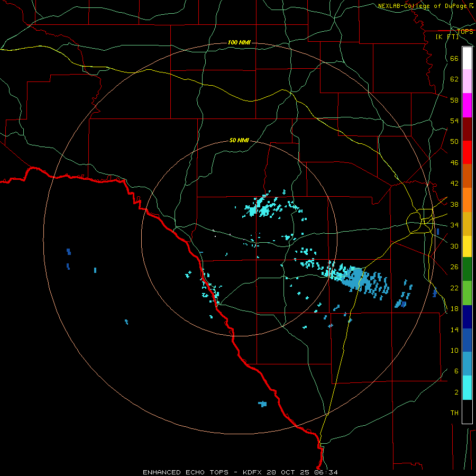Click the bright orange legend swatch
The width and height of the screenshot is (476, 476).
pyautogui.click(x=467, y=199)
